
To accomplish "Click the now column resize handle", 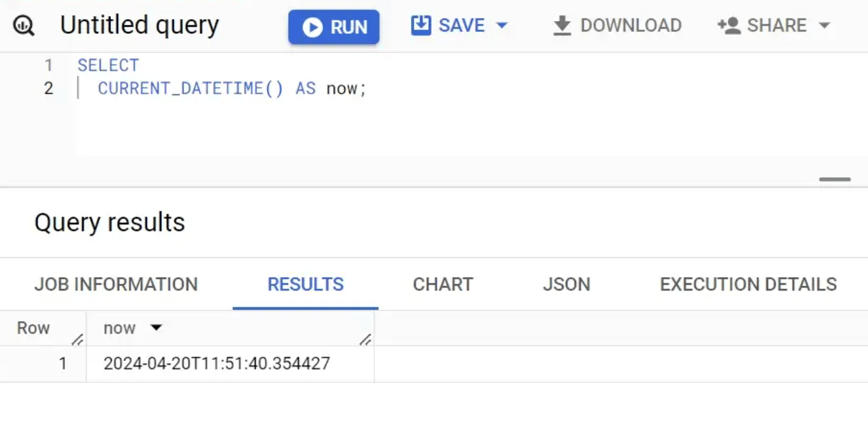I will click(x=365, y=339).
